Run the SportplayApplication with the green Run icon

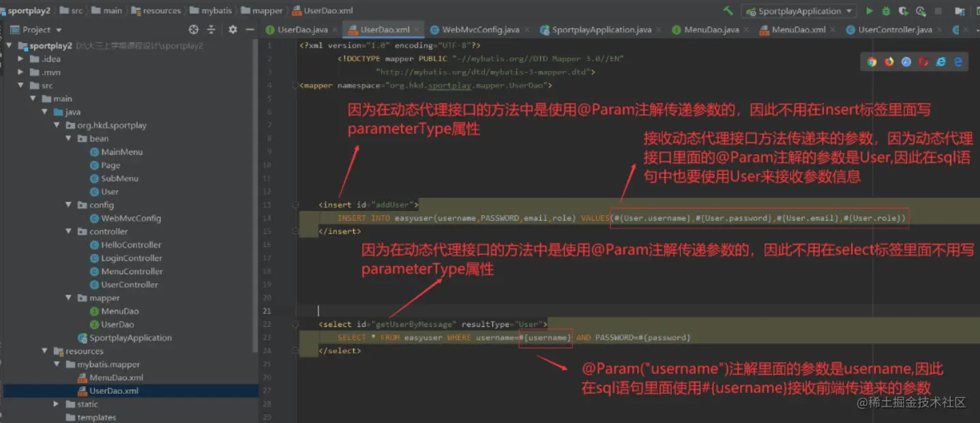[x=870, y=10]
